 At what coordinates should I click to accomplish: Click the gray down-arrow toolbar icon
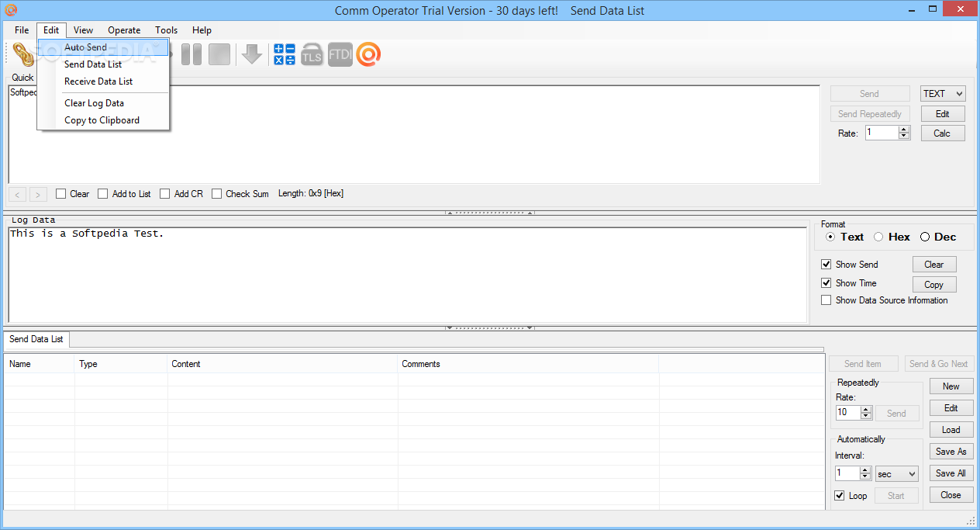pyautogui.click(x=251, y=54)
